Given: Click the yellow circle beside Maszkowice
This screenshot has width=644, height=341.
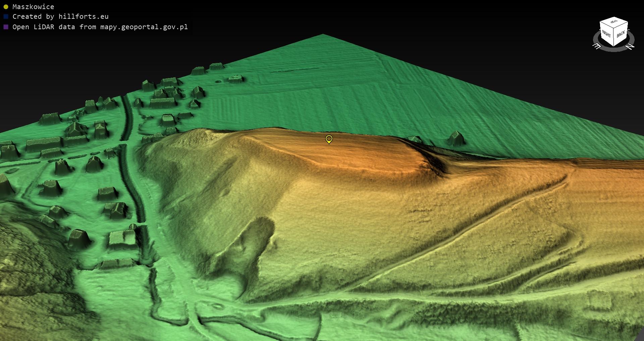Looking at the screenshot, I should (x=6, y=7).
